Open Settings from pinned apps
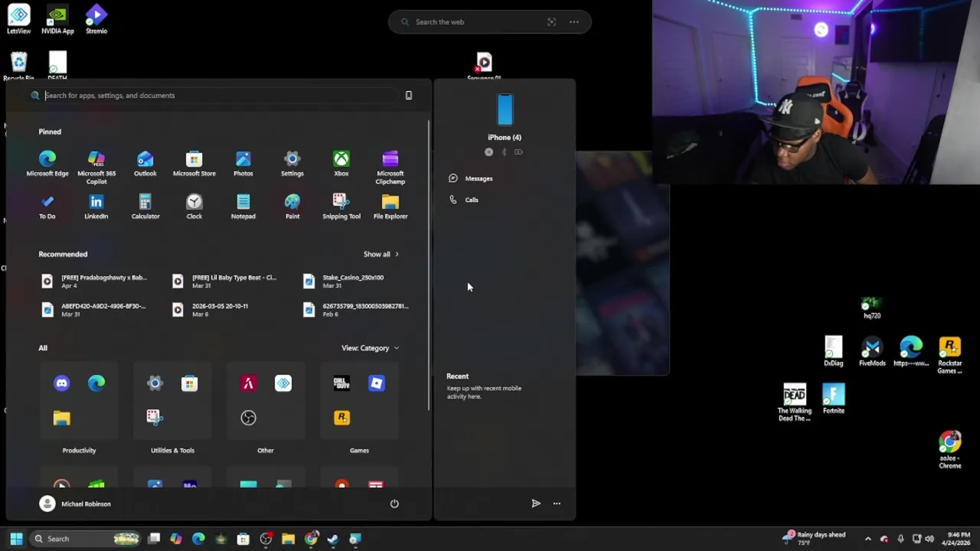 [292, 164]
